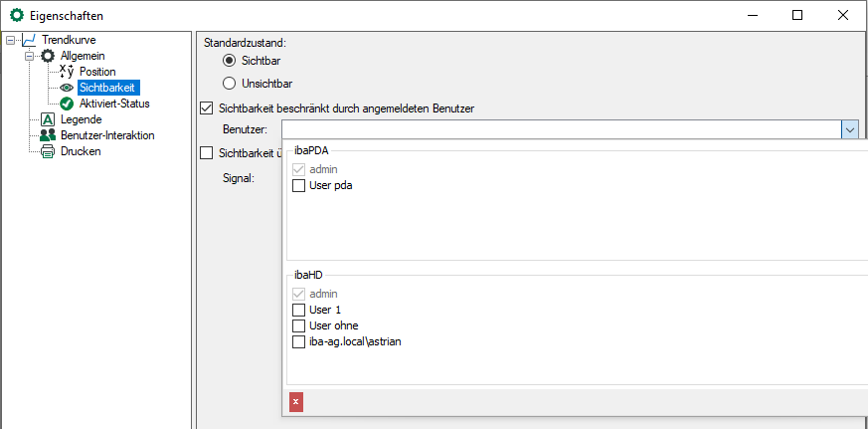Uncheck Sichtbarkeit beschränkt durch angemeldeten Benutzer
The width and height of the screenshot is (868, 429).
coord(207,107)
